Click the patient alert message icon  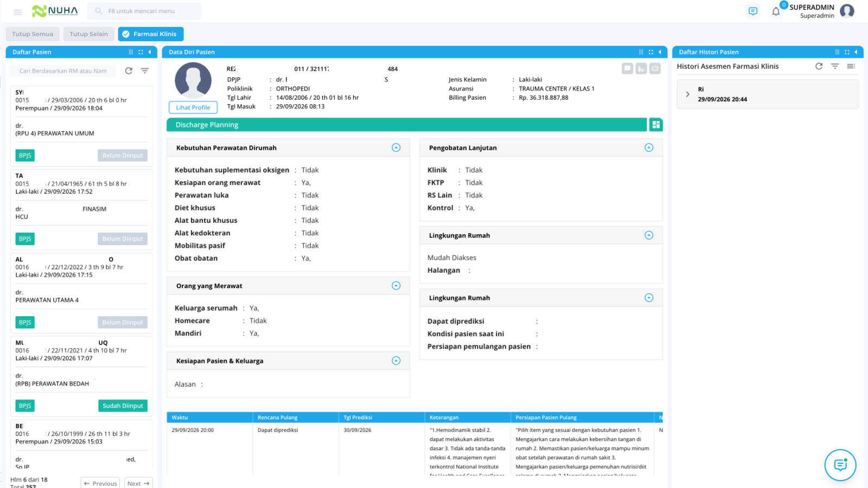[x=627, y=68]
